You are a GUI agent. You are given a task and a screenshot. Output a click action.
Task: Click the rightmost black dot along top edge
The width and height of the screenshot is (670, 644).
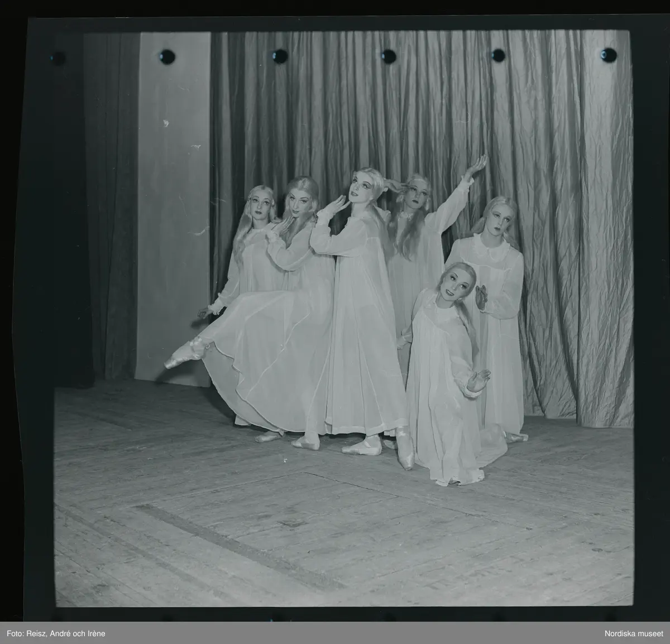(609, 55)
